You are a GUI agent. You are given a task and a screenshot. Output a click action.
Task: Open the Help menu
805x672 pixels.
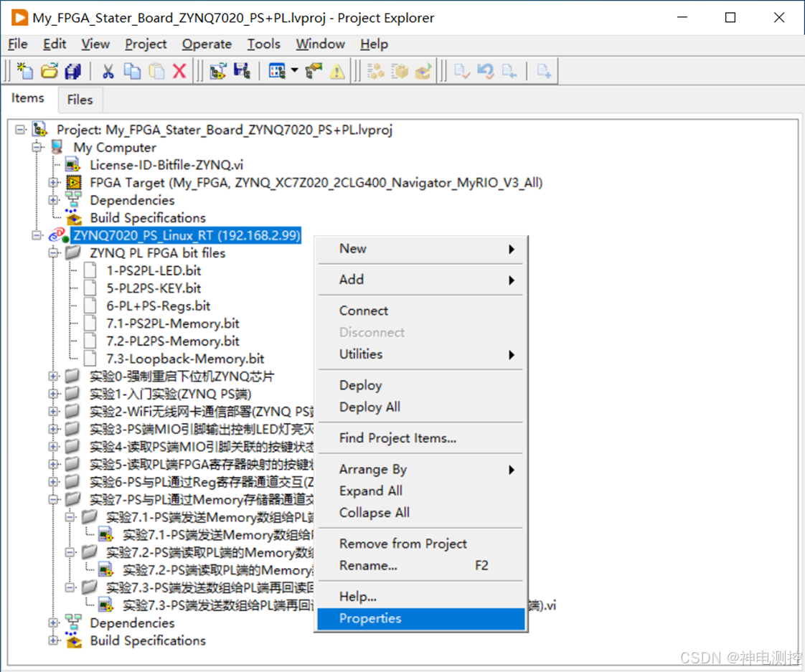click(374, 44)
